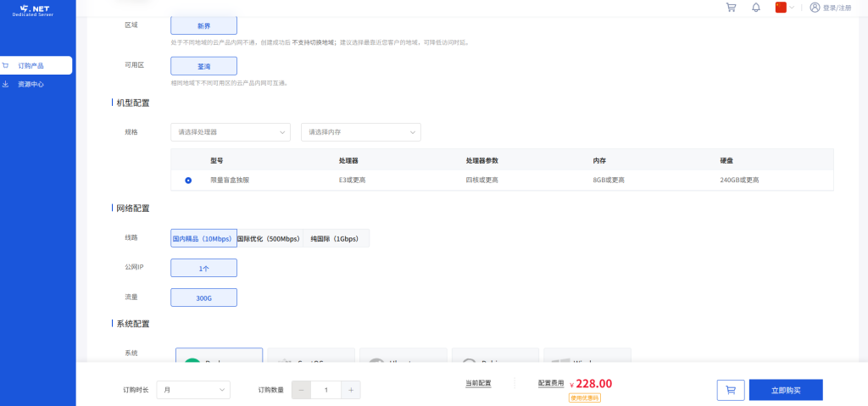Open 资源中心 in the sidebar menu
This screenshot has height=406, width=868.
[x=31, y=84]
